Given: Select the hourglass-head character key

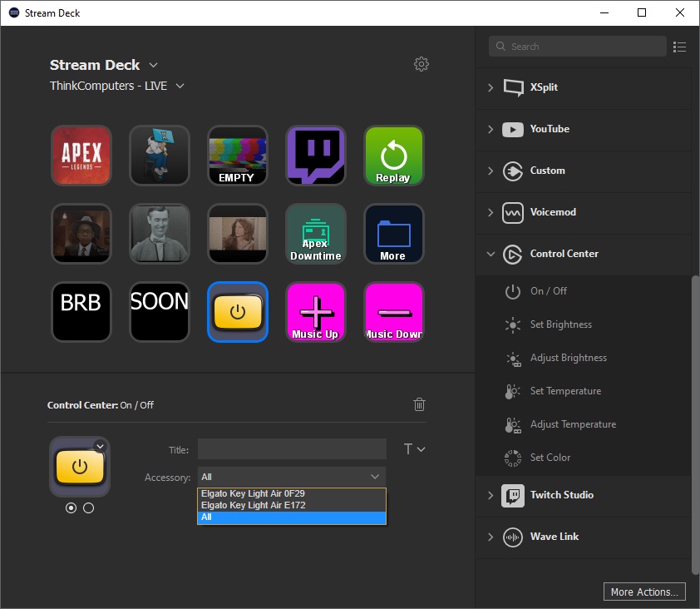Looking at the screenshot, I should [x=160, y=156].
